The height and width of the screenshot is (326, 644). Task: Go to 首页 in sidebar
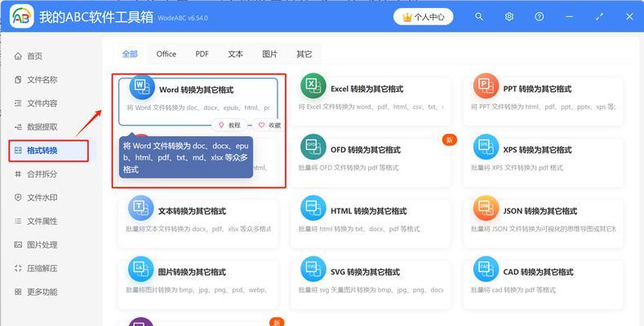coord(34,56)
